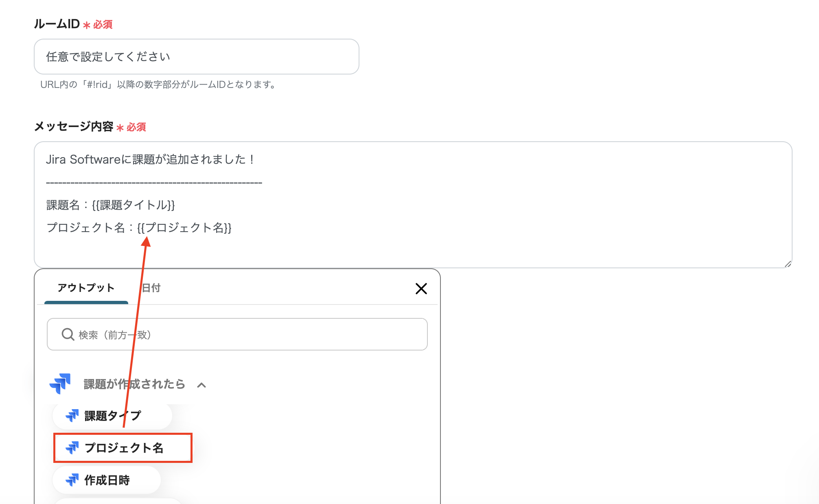Select the 作成日時 output variable

(107, 480)
